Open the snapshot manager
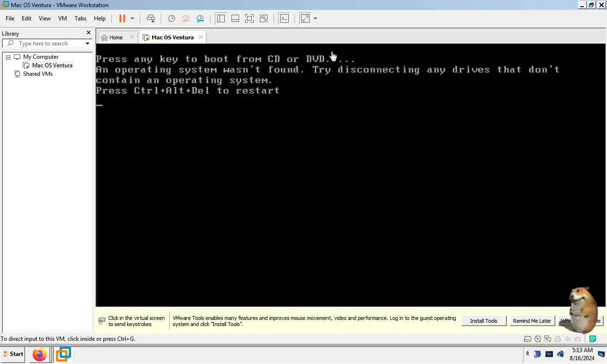The height and width of the screenshot is (364, 607). point(200,18)
